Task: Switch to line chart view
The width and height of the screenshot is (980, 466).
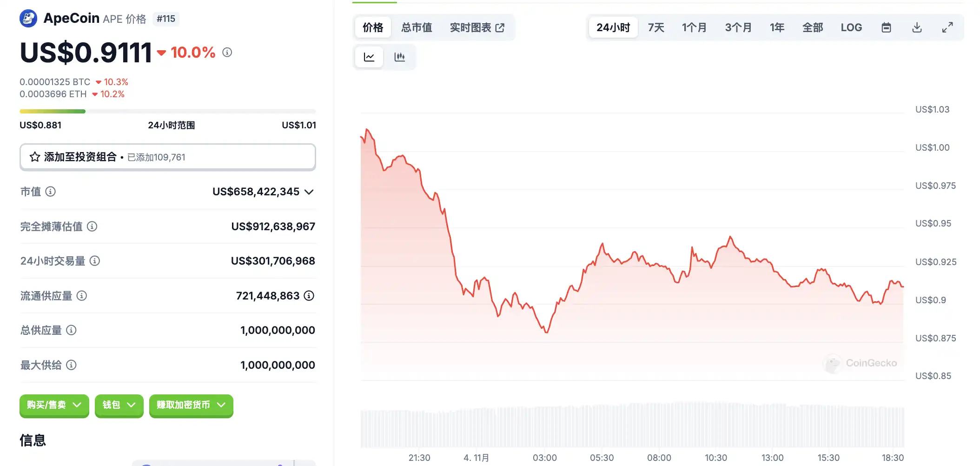Action: tap(369, 57)
